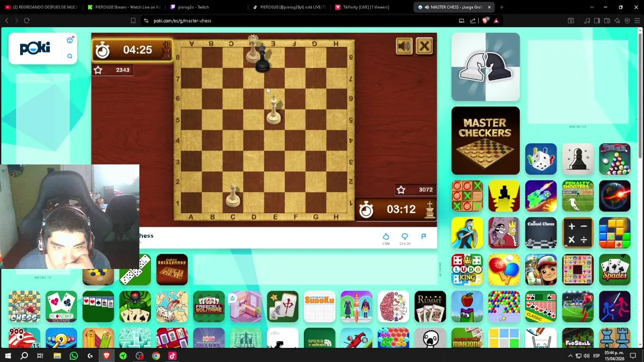Expand the browser tab search dropdown
The height and width of the screenshot is (362, 644).
(x=592, y=7)
